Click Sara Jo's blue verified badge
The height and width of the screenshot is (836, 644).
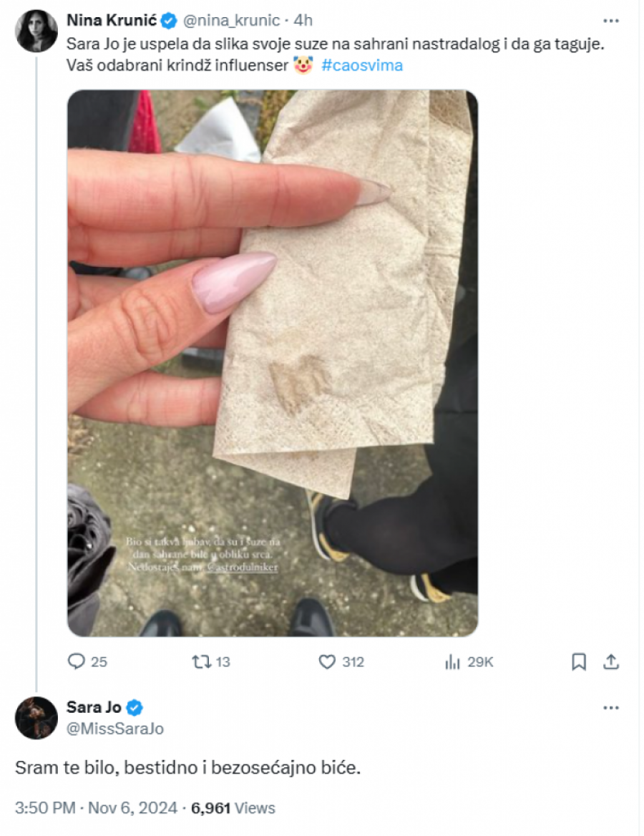click(135, 708)
